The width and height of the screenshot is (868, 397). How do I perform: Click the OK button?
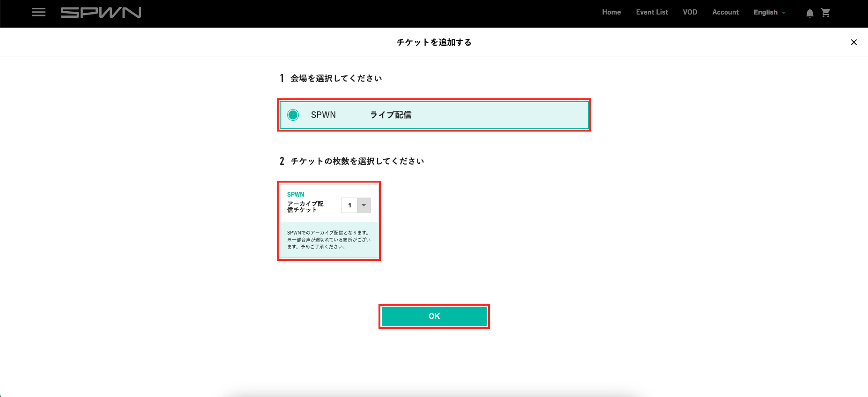point(434,316)
